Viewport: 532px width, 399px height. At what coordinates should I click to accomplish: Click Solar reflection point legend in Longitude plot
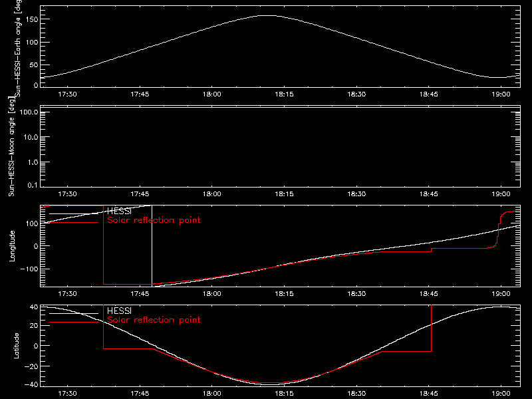pos(154,220)
